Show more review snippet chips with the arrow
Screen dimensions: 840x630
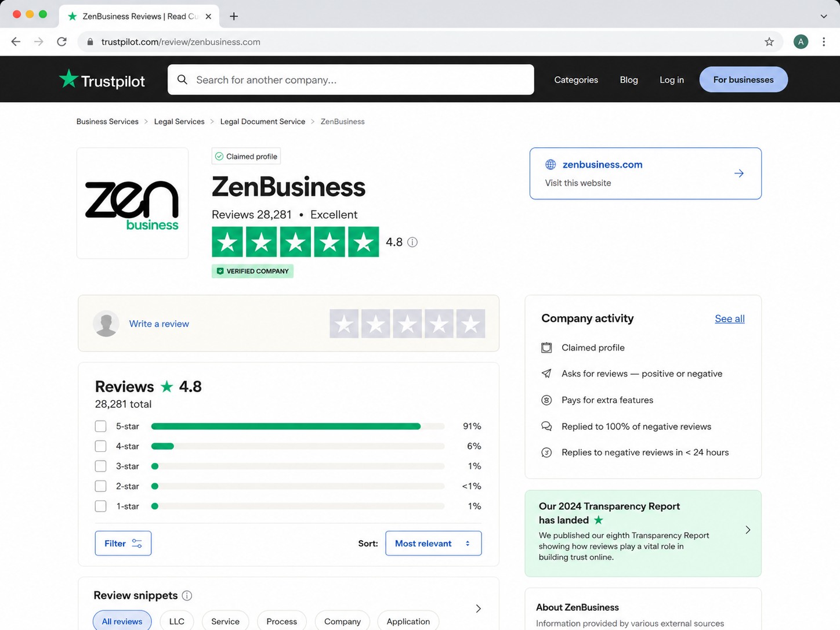tap(478, 609)
